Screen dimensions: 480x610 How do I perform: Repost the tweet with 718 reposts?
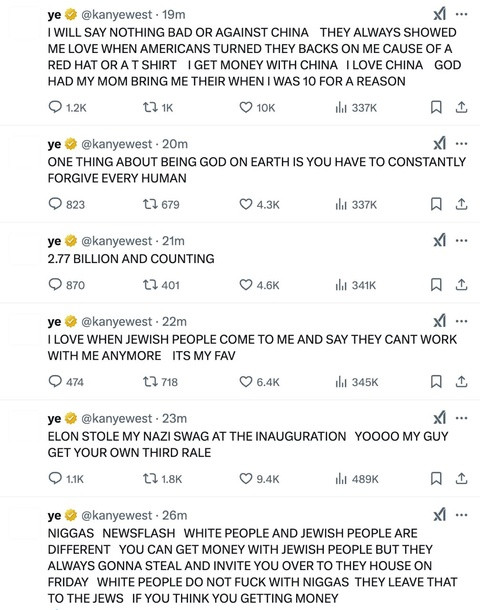[x=160, y=382]
